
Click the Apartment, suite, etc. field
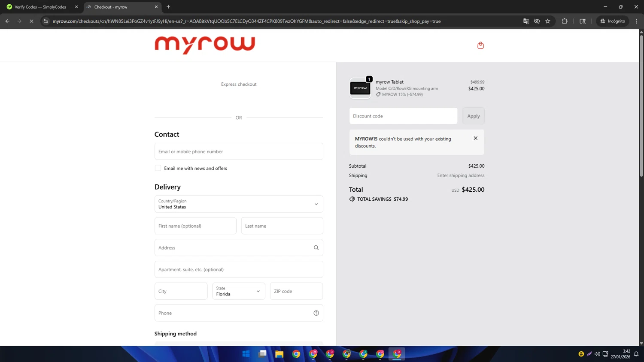(239, 269)
